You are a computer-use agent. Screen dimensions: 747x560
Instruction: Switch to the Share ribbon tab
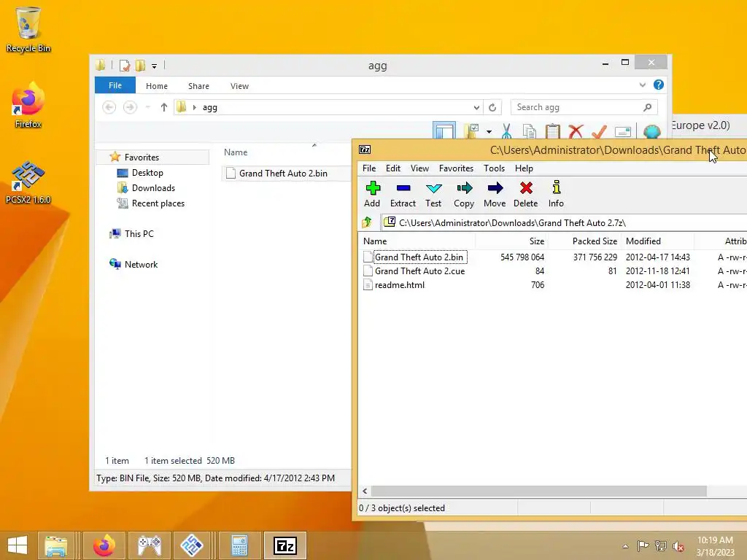click(x=198, y=86)
